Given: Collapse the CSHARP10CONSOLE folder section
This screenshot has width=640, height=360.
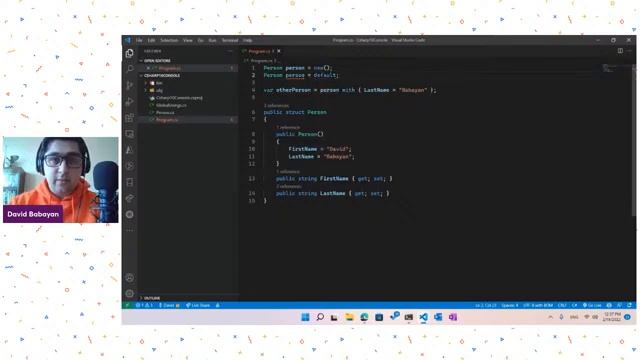Looking at the screenshot, I should coord(141,76).
